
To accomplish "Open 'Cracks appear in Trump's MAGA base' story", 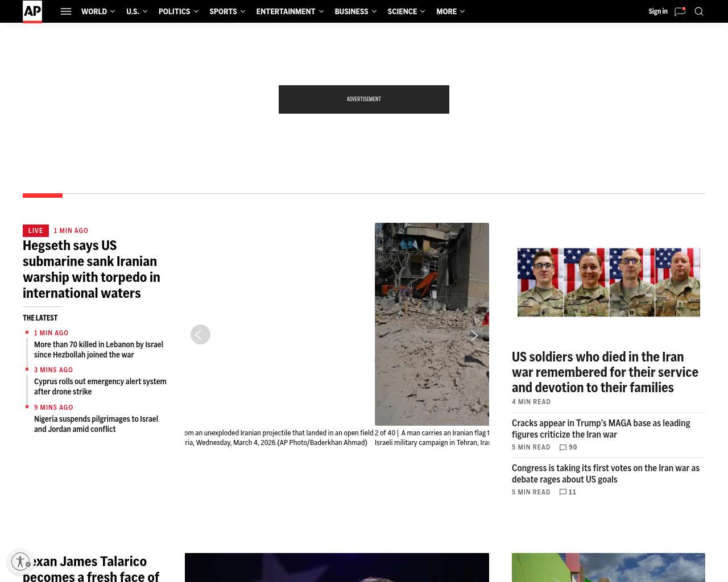I will pos(601,429).
